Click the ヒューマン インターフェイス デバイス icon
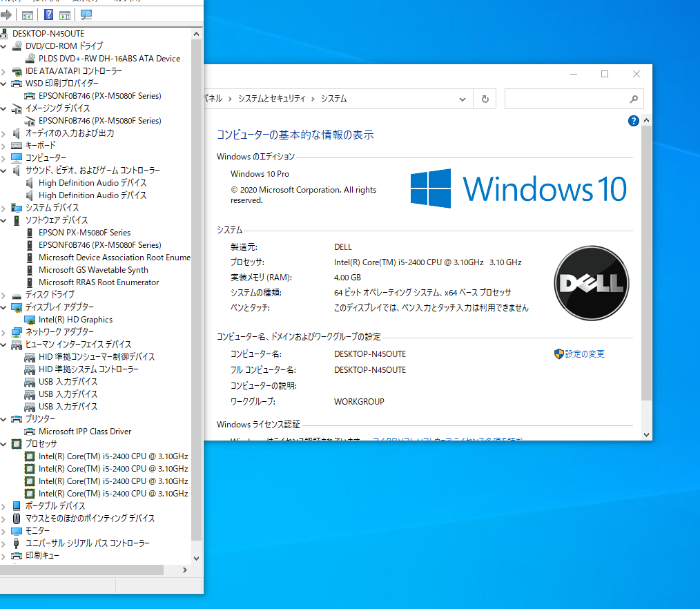This screenshot has width=700, height=609. (17, 345)
